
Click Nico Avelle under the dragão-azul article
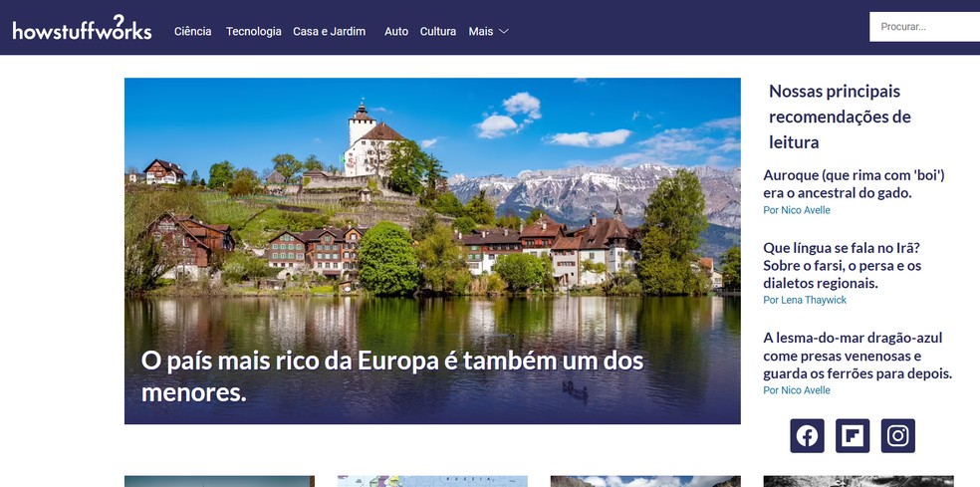point(797,390)
